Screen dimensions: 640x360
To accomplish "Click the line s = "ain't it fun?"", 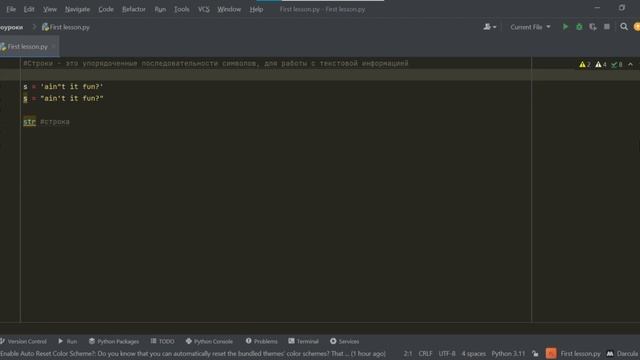I will coord(63,98).
